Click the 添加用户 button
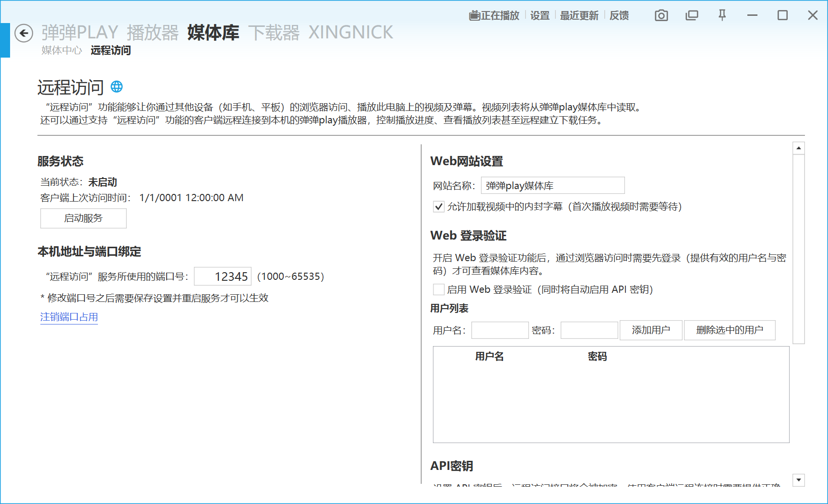The height and width of the screenshot is (504, 828). pos(651,330)
